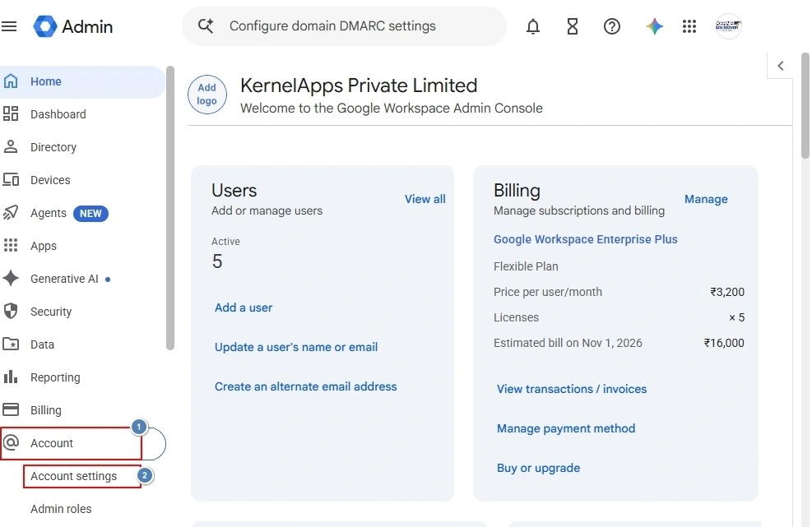Click Manage in Billing card
The image size is (812, 527).
click(x=706, y=199)
